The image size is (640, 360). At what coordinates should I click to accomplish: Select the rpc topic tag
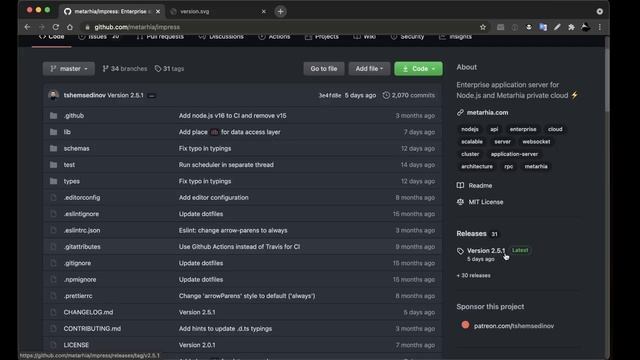[x=509, y=167]
